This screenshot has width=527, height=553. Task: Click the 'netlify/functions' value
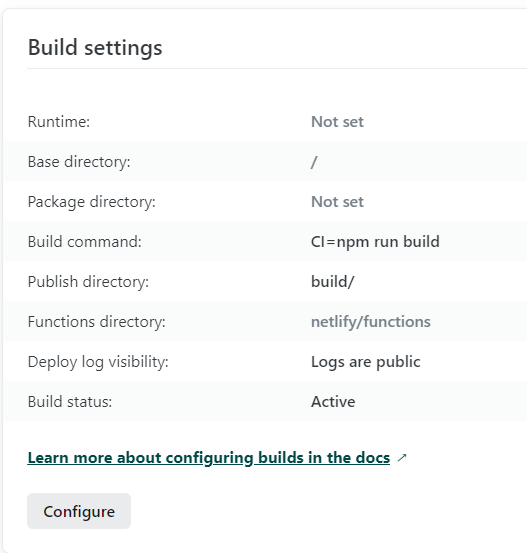371,322
